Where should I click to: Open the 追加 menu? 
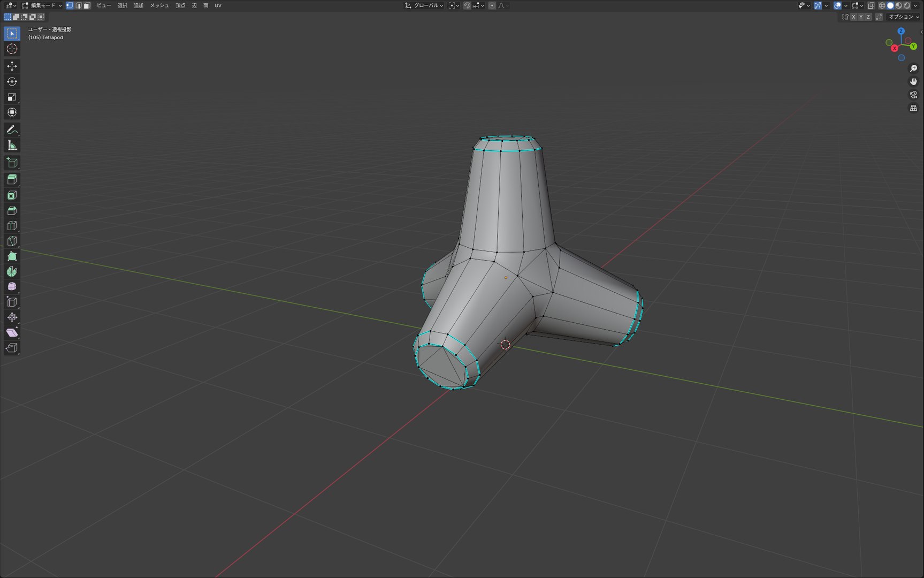[139, 5]
